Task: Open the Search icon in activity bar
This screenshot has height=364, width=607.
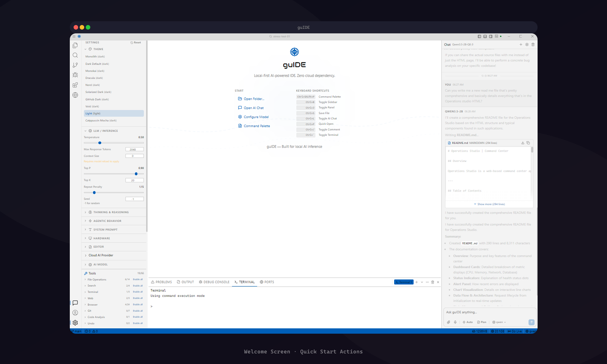Action: [75, 55]
